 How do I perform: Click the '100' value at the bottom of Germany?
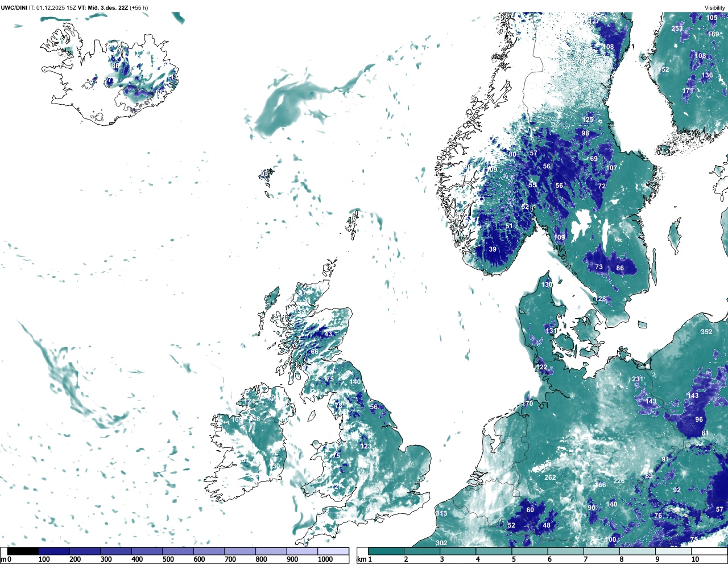pos(610,540)
